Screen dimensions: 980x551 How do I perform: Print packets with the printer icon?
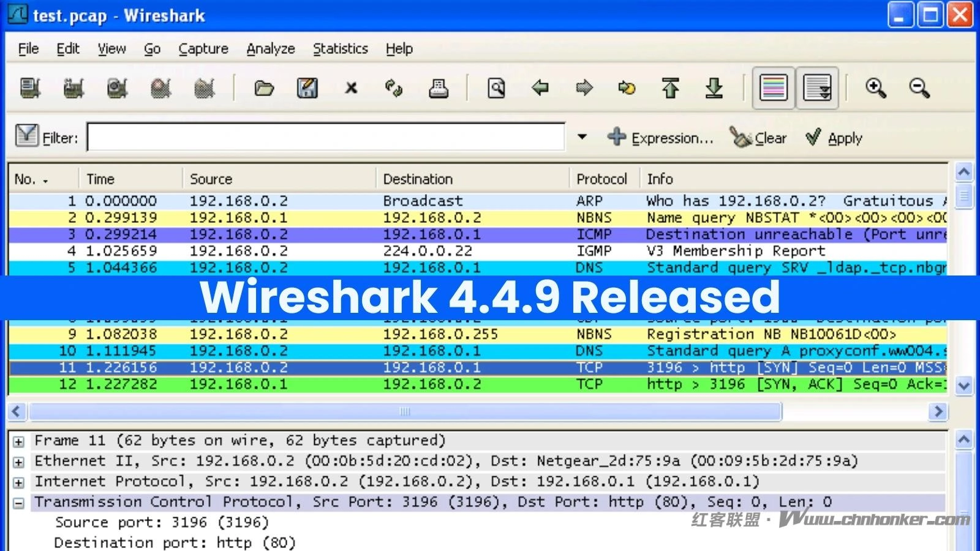(438, 88)
